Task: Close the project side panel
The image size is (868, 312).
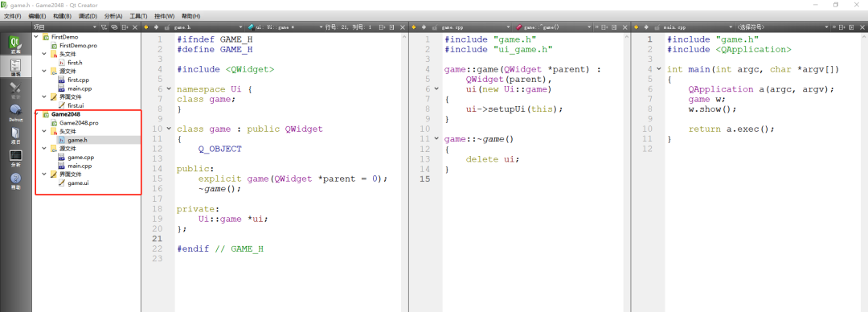Action: pos(134,27)
